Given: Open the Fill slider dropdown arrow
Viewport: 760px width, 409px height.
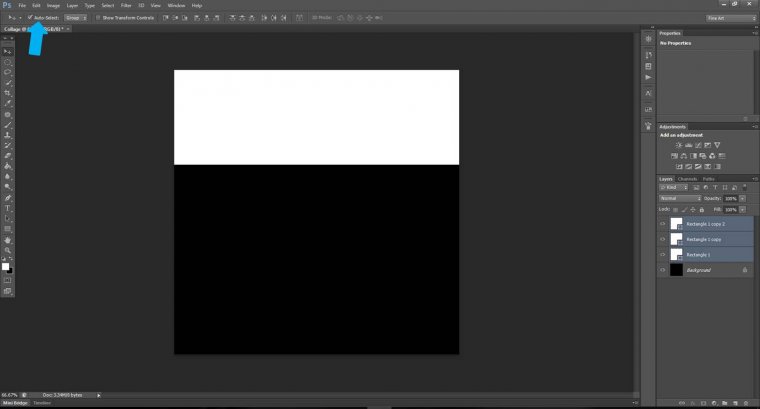Looking at the screenshot, I should 743,209.
